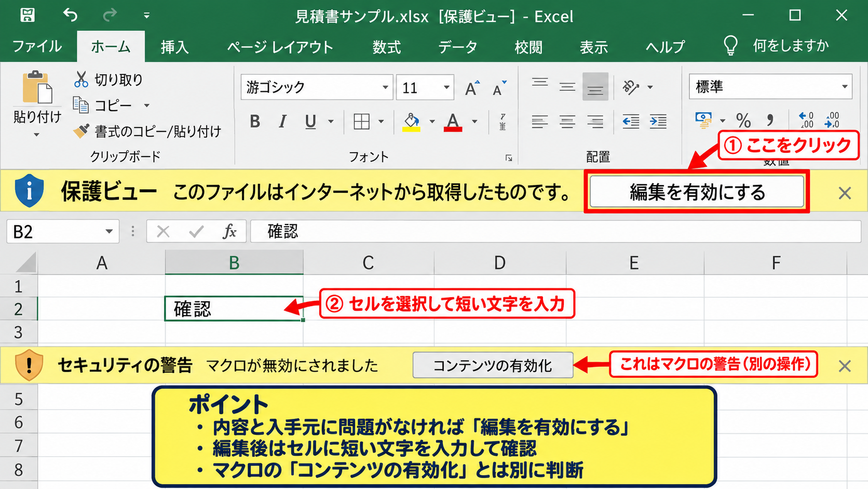Click accounting currency format icon
This screenshot has width=868, height=489.
[x=703, y=121]
